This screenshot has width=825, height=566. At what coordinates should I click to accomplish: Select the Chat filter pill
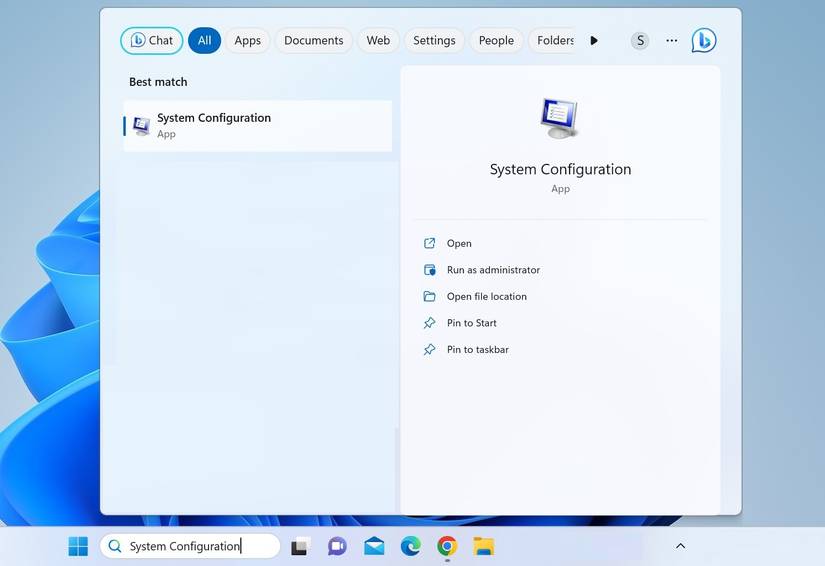tap(152, 41)
